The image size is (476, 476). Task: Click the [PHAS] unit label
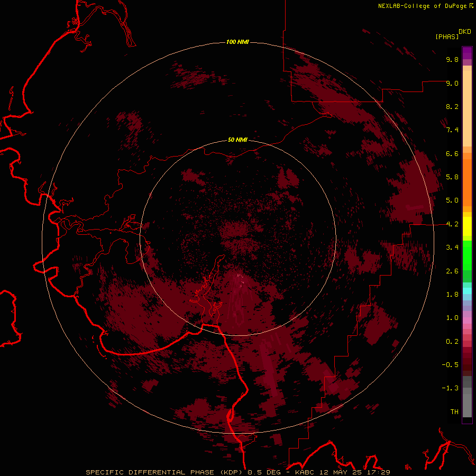[x=447, y=36]
